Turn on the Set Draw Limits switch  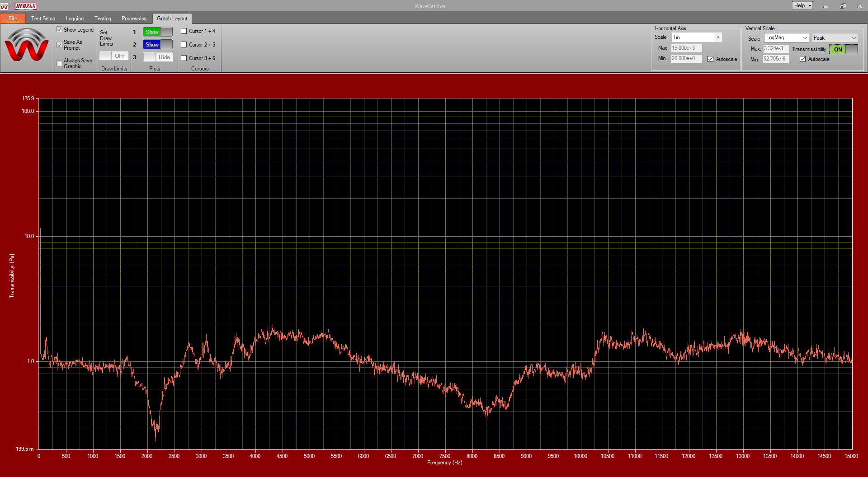tap(114, 56)
